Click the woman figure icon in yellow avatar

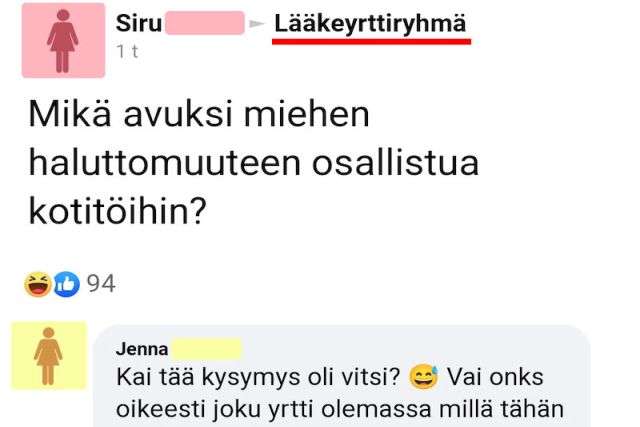(x=48, y=356)
